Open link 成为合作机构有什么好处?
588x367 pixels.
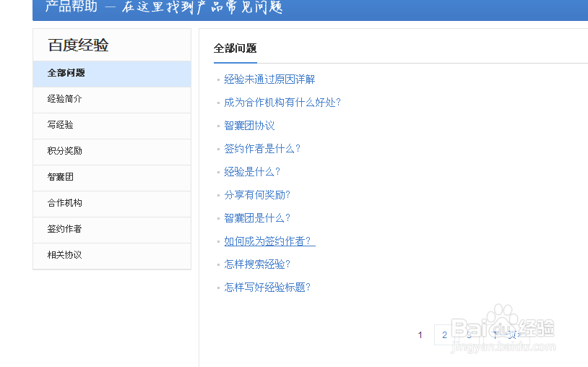click(x=282, y=103)
